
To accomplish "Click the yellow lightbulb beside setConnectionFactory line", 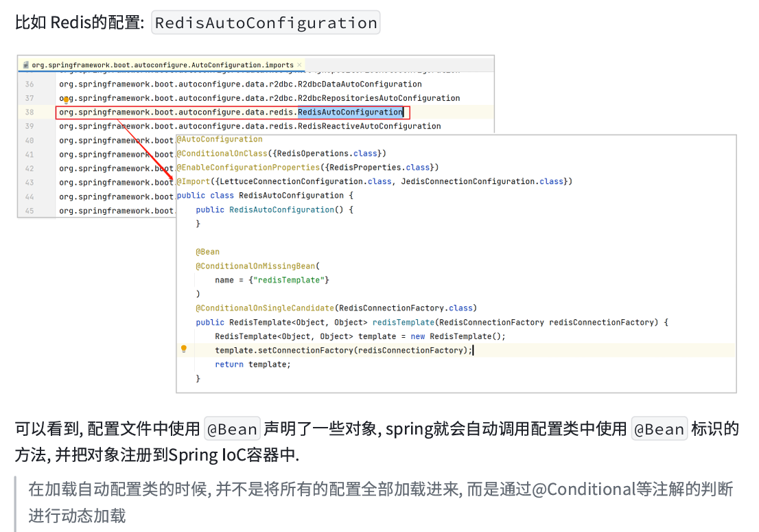I will [184, 349].
